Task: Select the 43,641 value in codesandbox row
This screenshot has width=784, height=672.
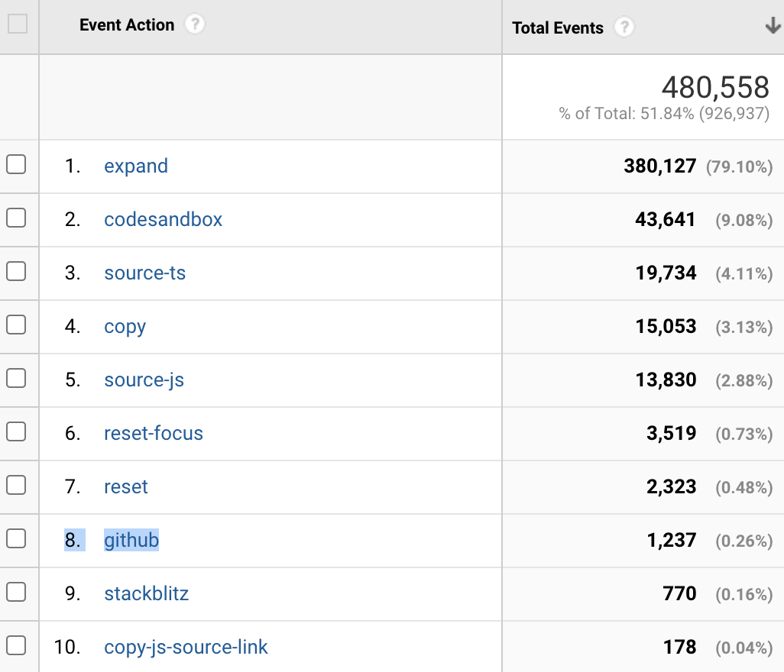Action: pyautogui.click(x=666, y=219)
